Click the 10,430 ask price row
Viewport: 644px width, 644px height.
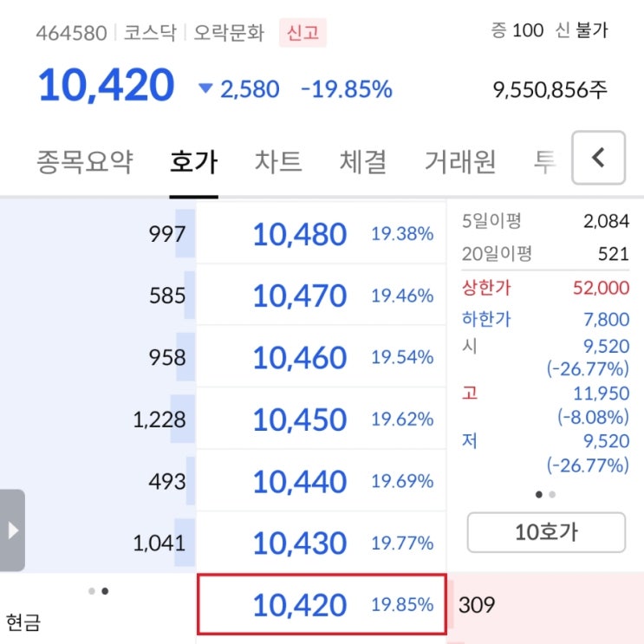point(321,543)
